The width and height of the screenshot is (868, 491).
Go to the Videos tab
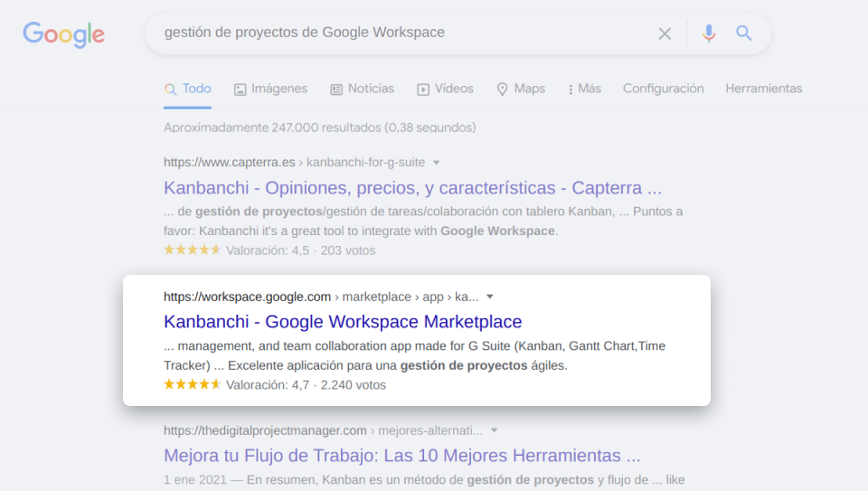coord(445,89)
